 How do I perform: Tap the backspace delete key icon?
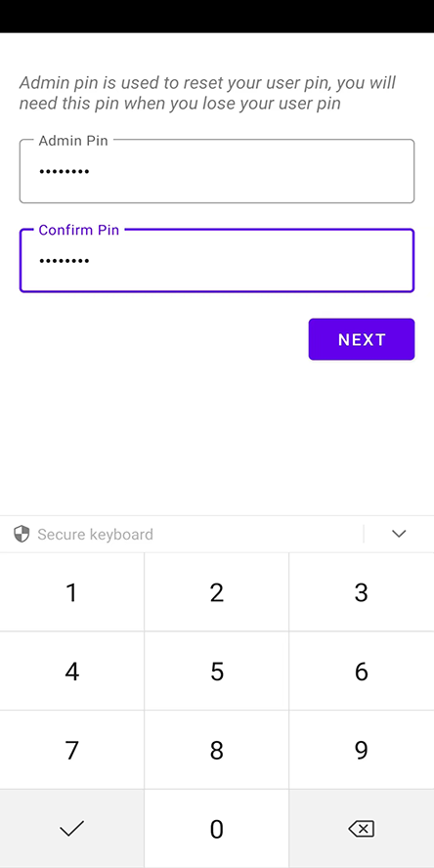pyautogui.click(x=362, y=829)
